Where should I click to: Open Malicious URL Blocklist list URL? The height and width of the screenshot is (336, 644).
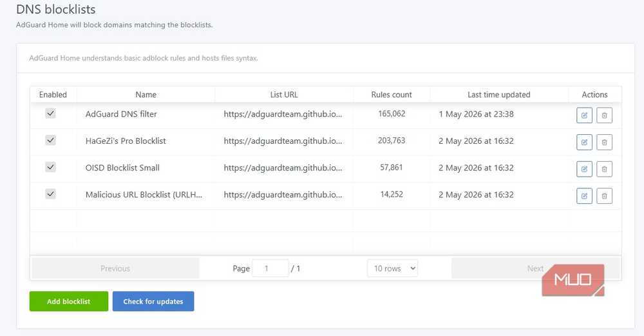(x=283, y=195)
